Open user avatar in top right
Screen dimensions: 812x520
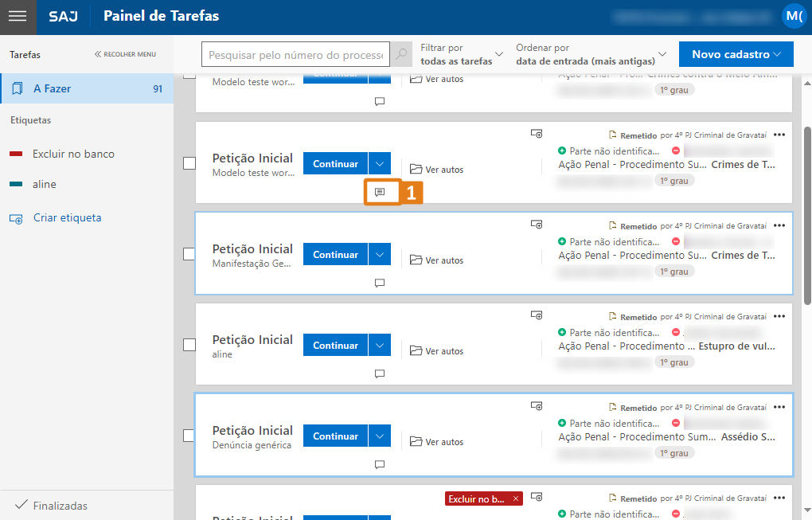[794, 16]
